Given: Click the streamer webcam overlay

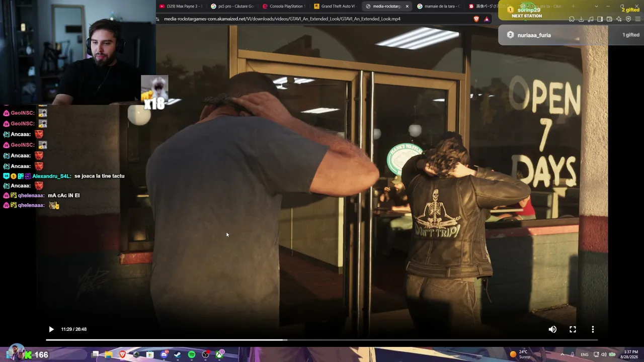Looking at the screenshot, I should click(78, 52).
